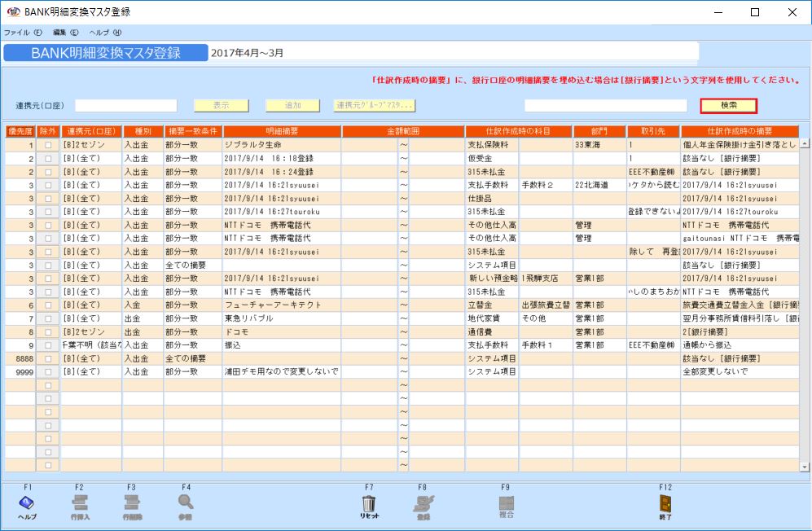The height and width of the screenshot is (531, 812).
Task: Click the F8 登録 register icon
Action: click(422, 504)
